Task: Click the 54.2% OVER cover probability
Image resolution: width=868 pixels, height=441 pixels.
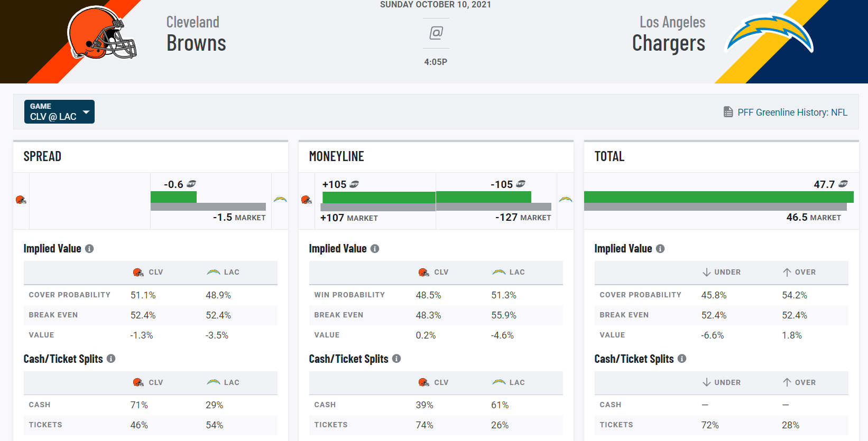Action: tap(795, 295)
